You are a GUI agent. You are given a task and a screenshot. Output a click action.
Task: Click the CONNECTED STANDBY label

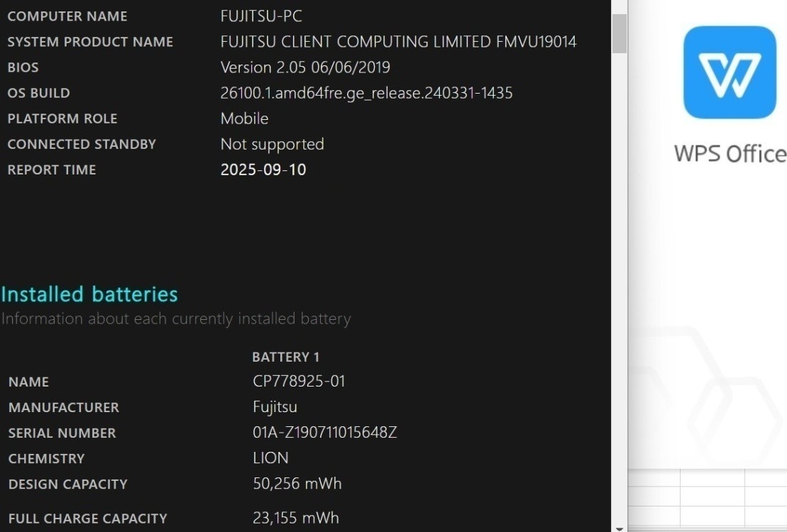click(x=82, y=144)
